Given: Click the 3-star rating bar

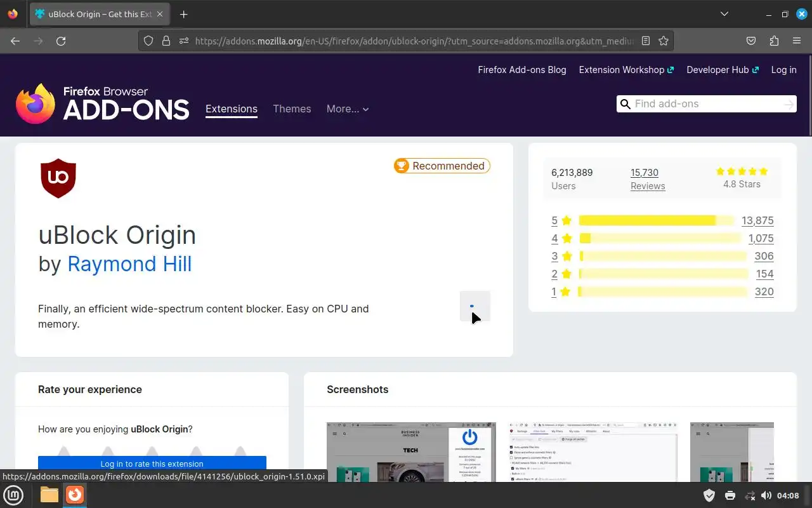Looking at the screenshot, I should point(663,256).
